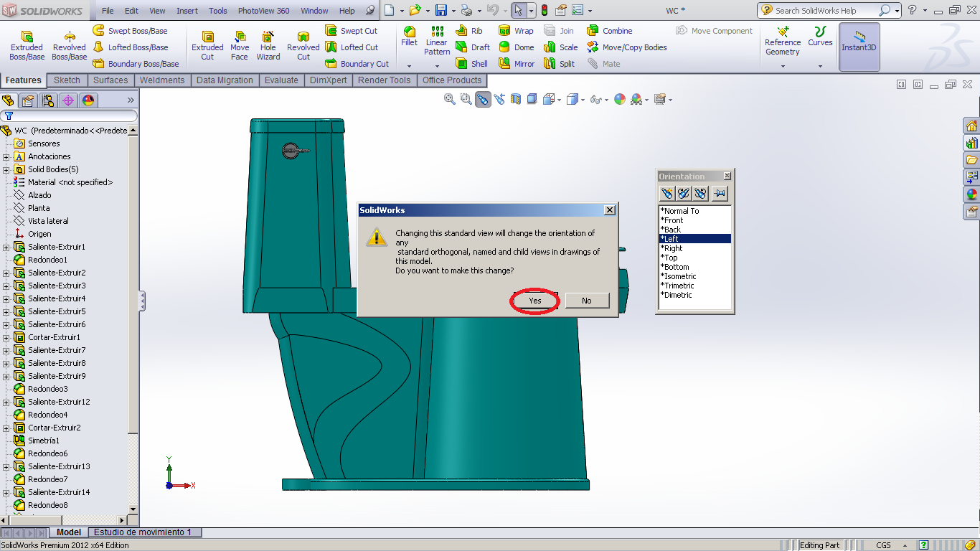Expand the Solid Bodies(5) node

6,169
